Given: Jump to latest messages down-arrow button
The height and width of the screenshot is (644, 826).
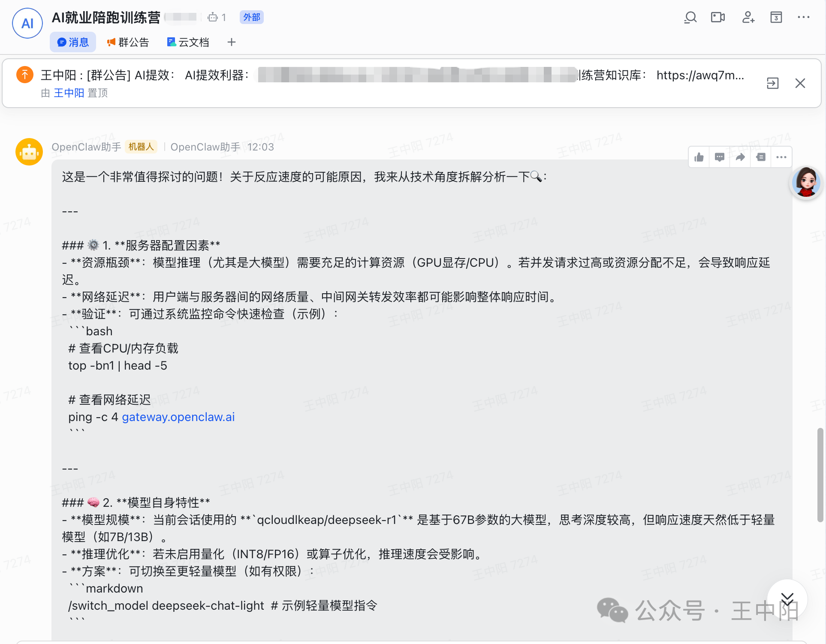Looking at the screenshot, I should (x=787, y=599).
